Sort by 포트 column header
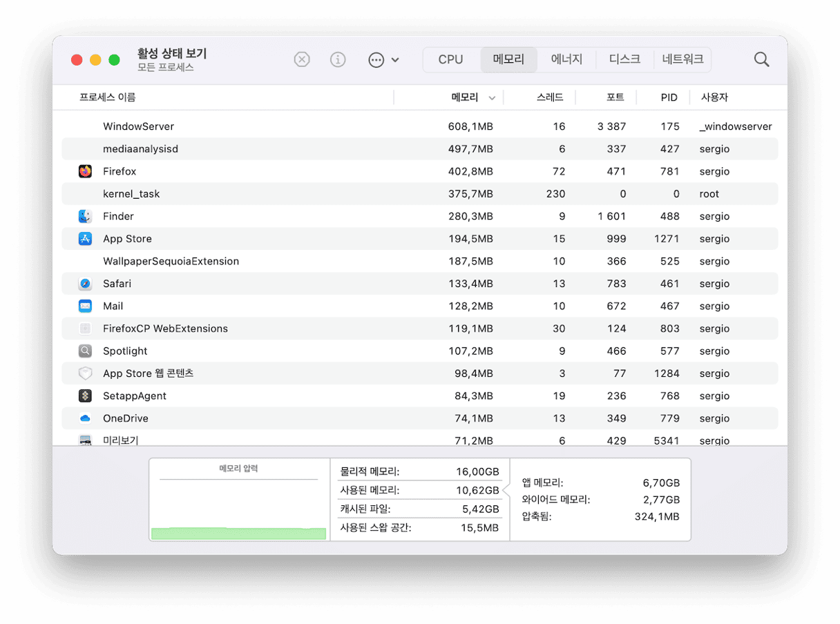Viewport: 840px width, 624px height. pos(615,97)
